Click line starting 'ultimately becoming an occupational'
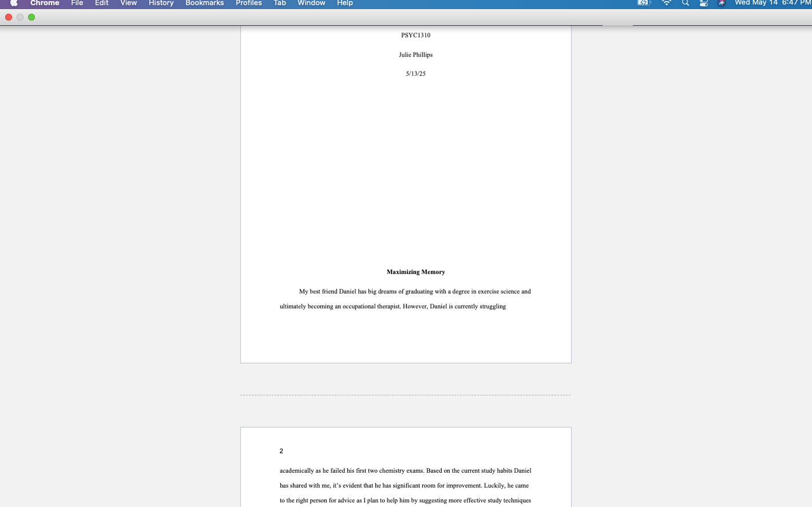This screenshot has height=507, width=812. [x=393, y=306]
